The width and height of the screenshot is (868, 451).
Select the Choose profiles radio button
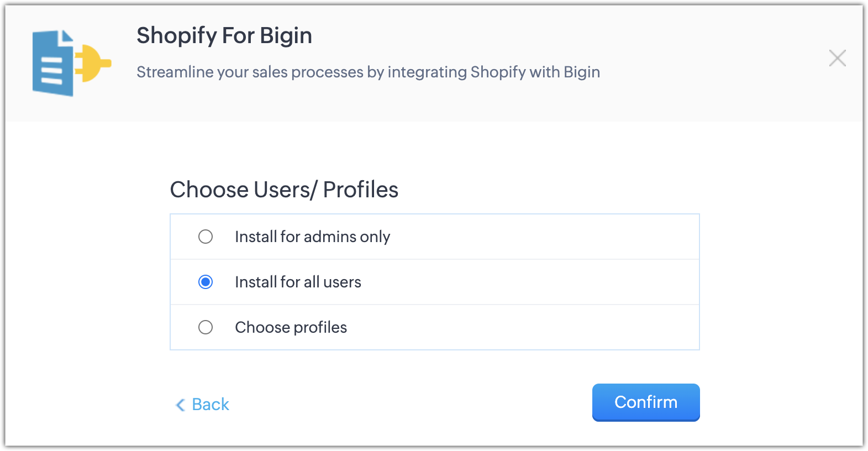pos(206,327)
